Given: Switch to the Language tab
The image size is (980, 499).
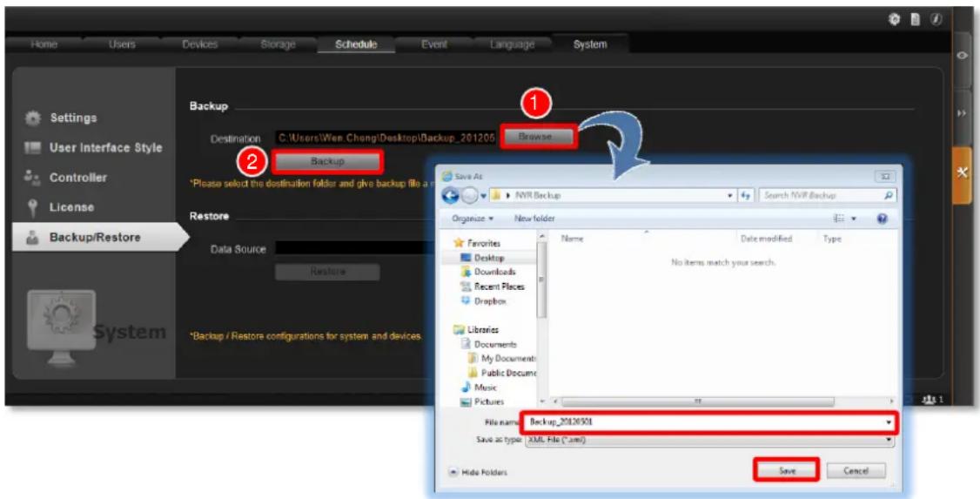Looking at the screenshot, I should [x=512, y=44].
